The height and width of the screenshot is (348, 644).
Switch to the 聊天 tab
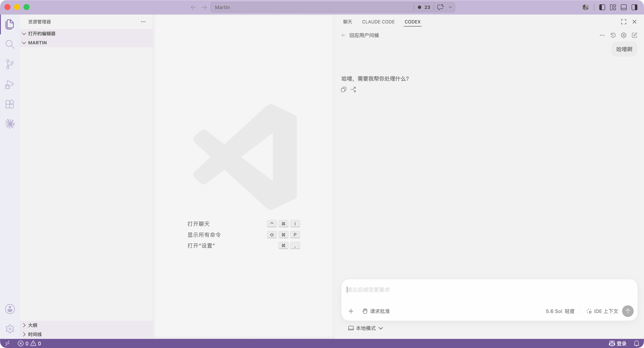pyautogui.click(x=347, y=22)
